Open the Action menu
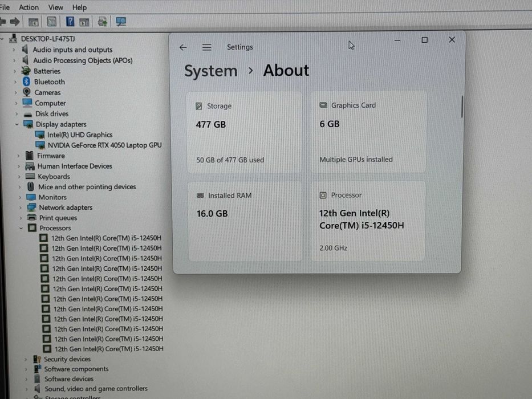 (x=29, y=7)
